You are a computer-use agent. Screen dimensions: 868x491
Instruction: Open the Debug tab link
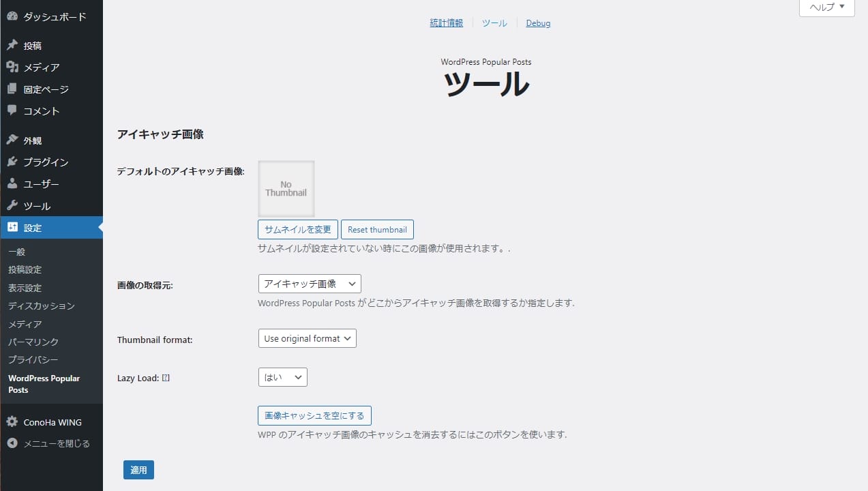coord(538,23)
